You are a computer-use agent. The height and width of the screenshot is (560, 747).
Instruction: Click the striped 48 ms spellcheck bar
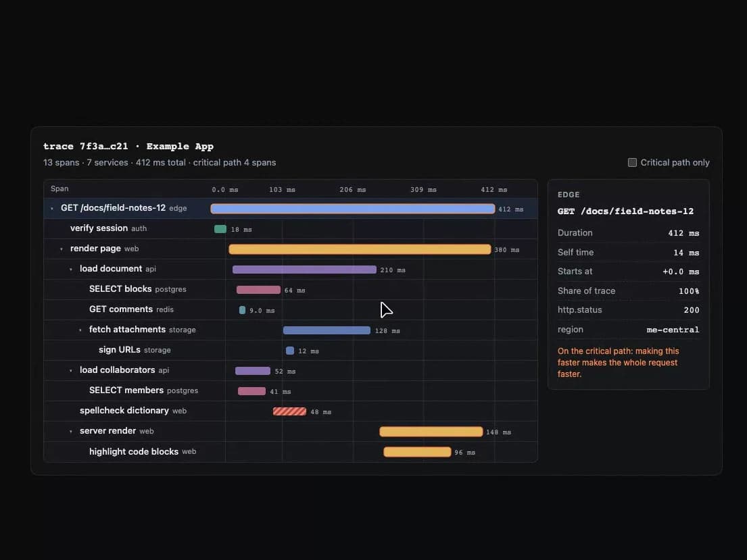289,411
